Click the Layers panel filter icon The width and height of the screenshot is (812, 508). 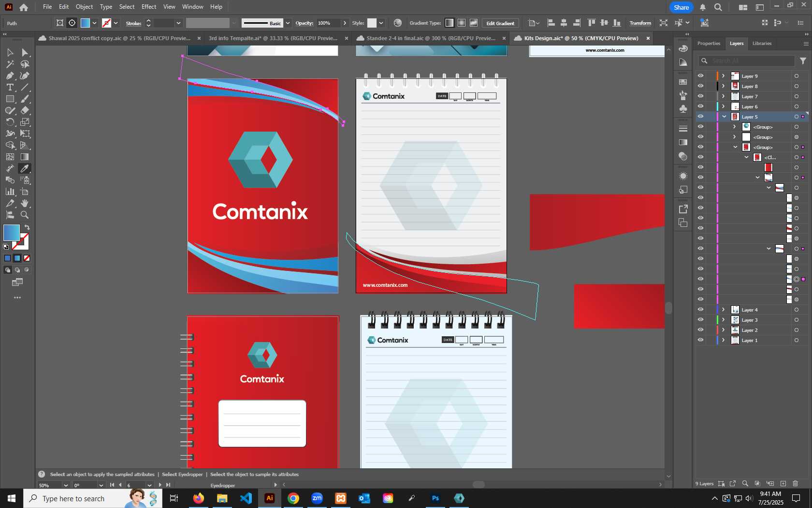point(803,61)
